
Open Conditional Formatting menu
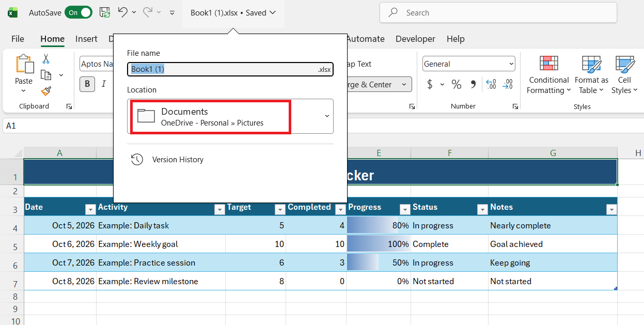[x=548, y=75]
